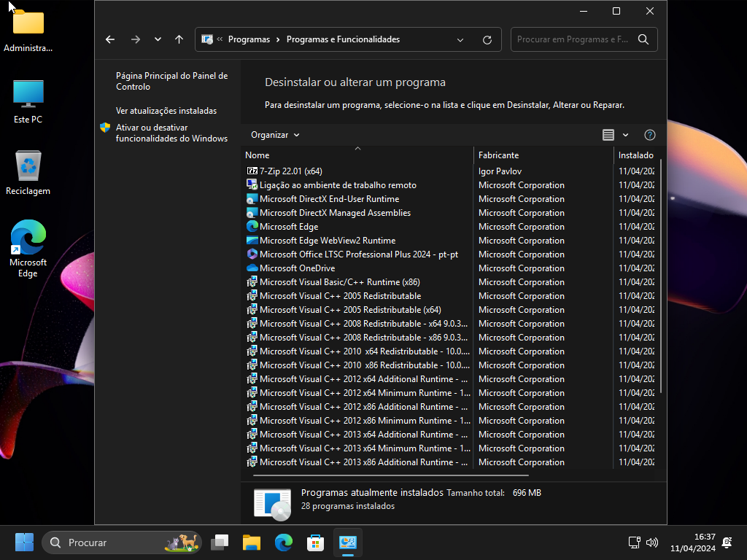Select Microsoft DirectX End-User Runtime icon
This screenshot has height=560, width=747.
point(252,198)
